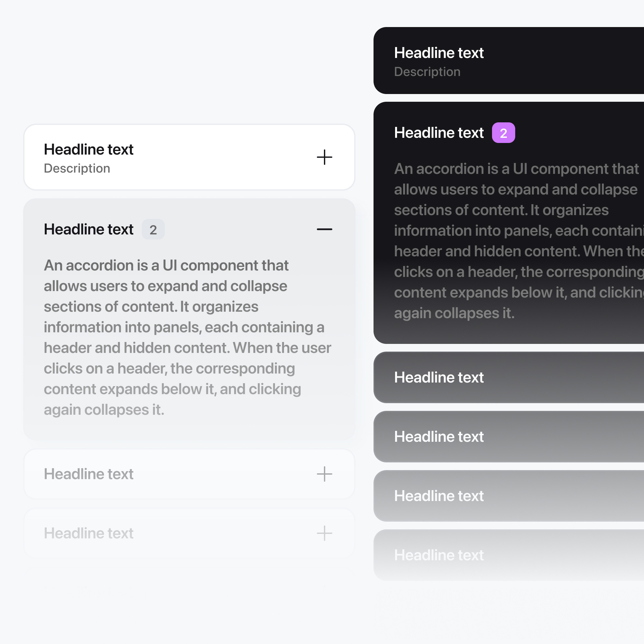This screenshot has width=644, height=644.
Task: Click the purple badge showing 2
Action: click(x=503, y=133)
